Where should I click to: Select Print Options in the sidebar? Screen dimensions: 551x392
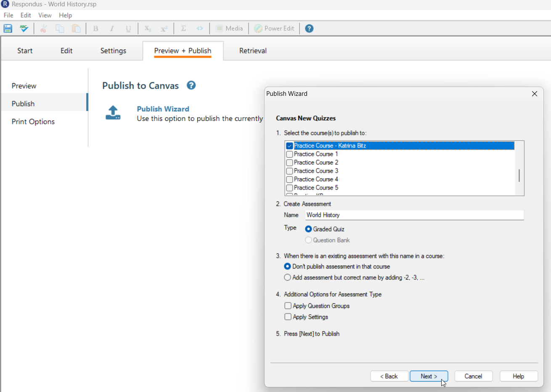point(33,121)
